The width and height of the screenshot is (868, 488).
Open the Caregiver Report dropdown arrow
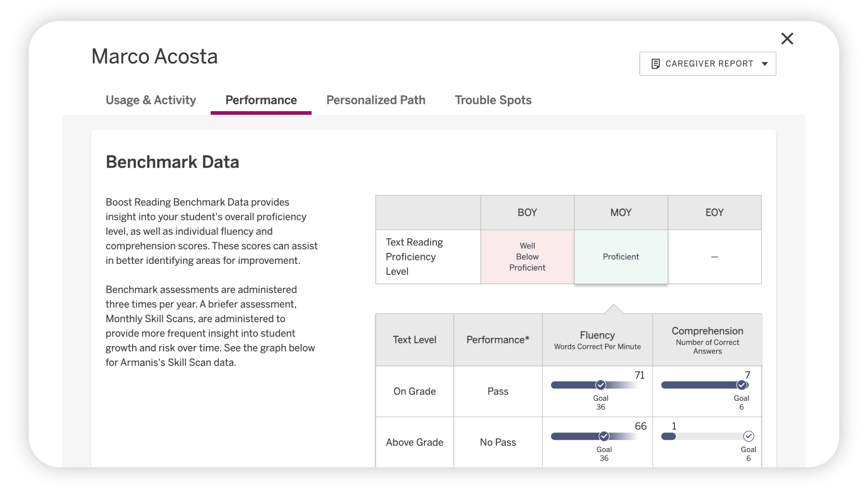[x=765, y=64]
